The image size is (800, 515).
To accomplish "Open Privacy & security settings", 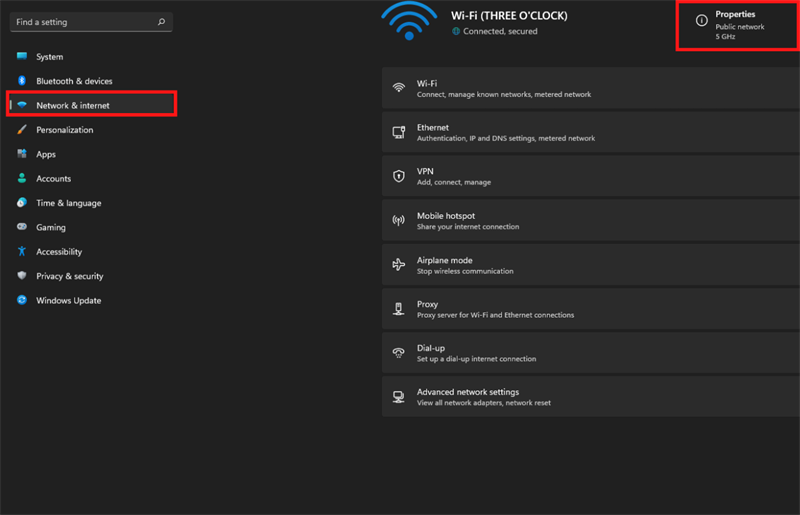I will point(91,276).
